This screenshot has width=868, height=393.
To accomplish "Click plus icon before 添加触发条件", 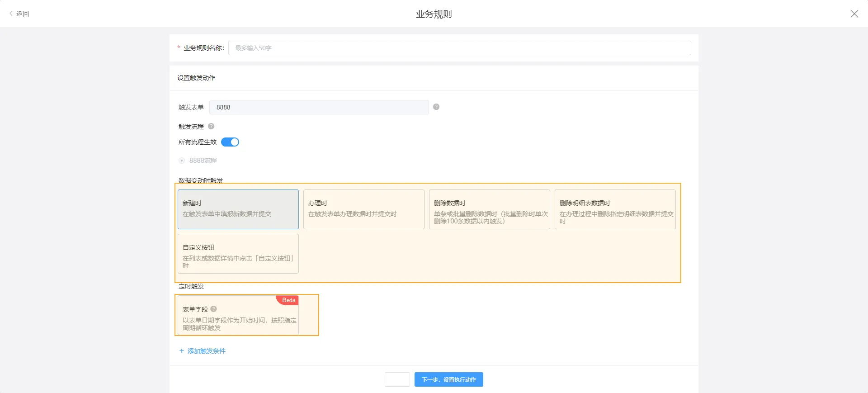I will pos(182,351).
